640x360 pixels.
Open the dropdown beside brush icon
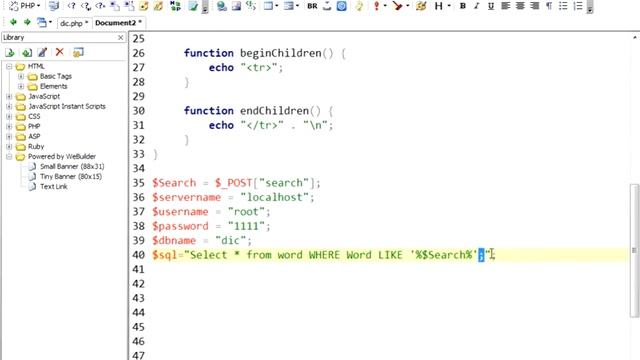click(x=407, y=6)
